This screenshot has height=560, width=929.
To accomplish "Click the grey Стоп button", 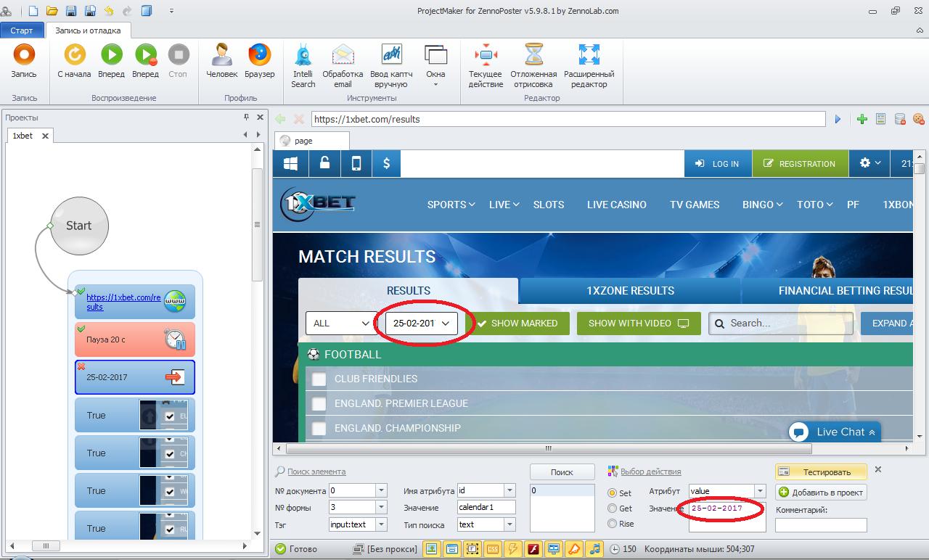I will 178,61.
